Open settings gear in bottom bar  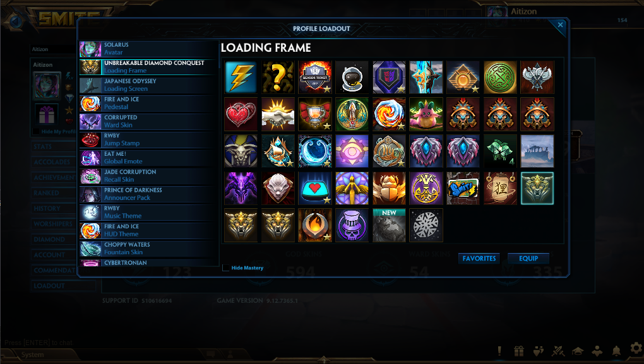coord(636,348)
